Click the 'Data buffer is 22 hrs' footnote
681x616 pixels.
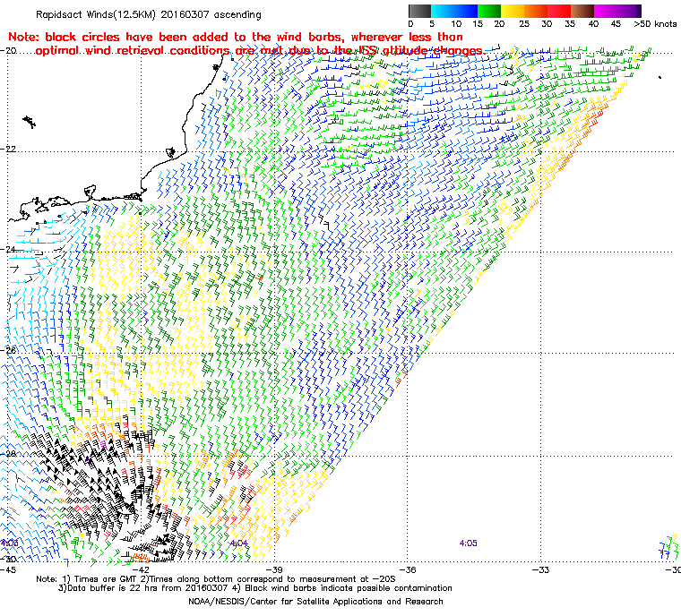pos(255,588)
